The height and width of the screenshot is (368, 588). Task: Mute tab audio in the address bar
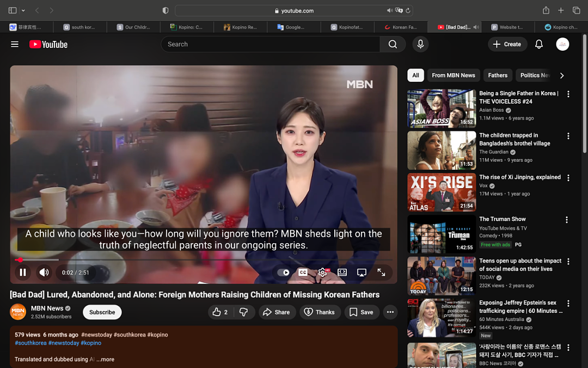[x=390, y=10]
